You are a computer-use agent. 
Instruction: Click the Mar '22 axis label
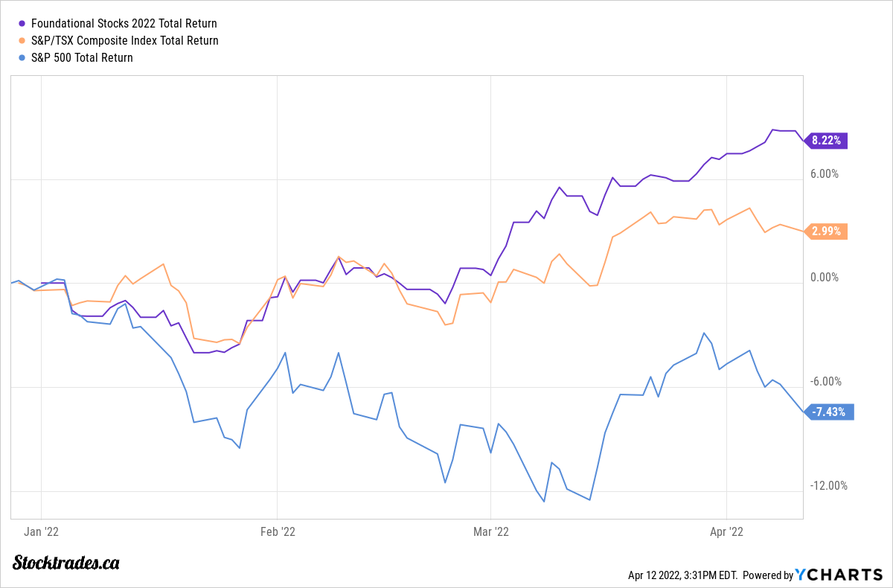click(490, 531)
